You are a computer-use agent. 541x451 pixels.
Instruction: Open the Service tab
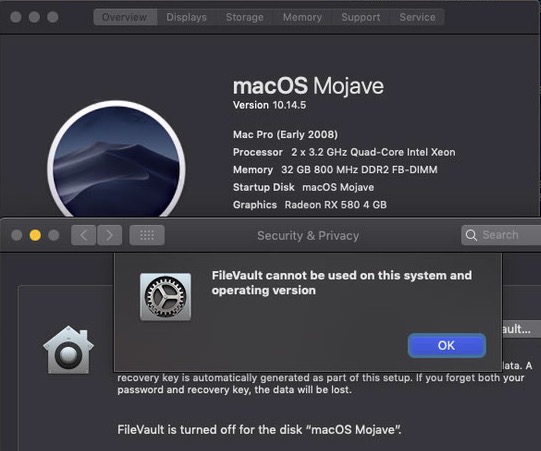[x=417, y=17]
